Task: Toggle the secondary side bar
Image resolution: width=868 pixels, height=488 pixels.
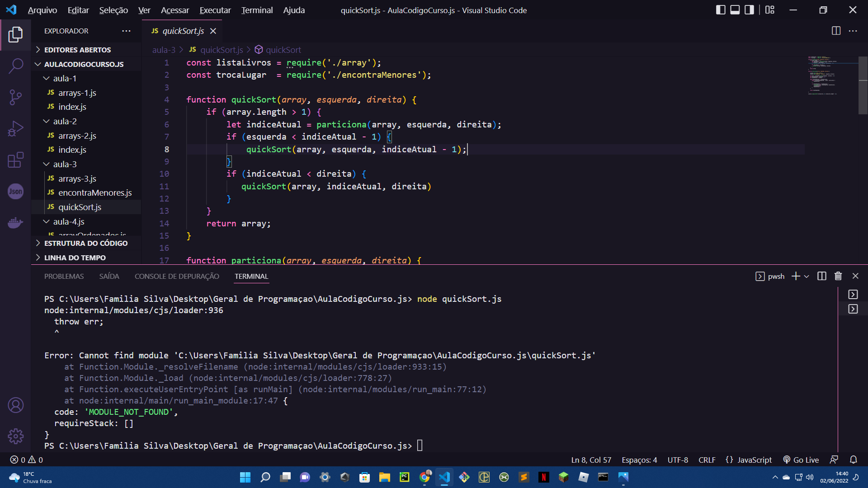Action: point(749,10)
